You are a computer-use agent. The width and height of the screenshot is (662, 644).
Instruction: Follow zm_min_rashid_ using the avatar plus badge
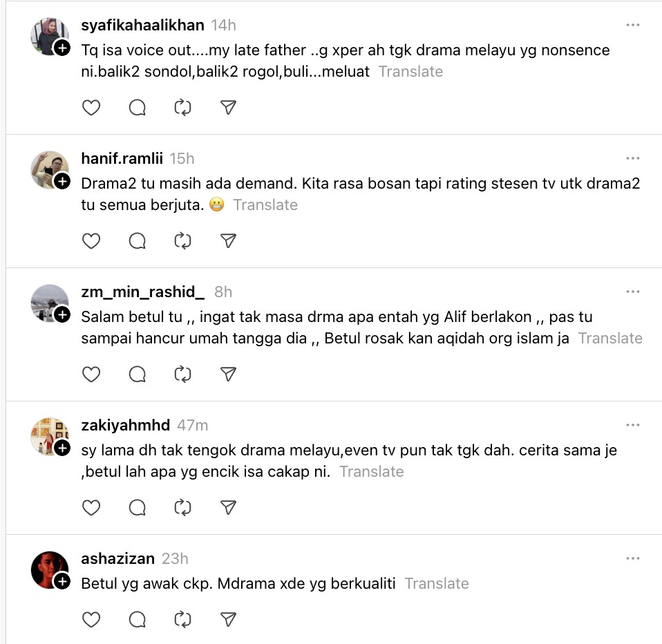[x=62, y=315]
